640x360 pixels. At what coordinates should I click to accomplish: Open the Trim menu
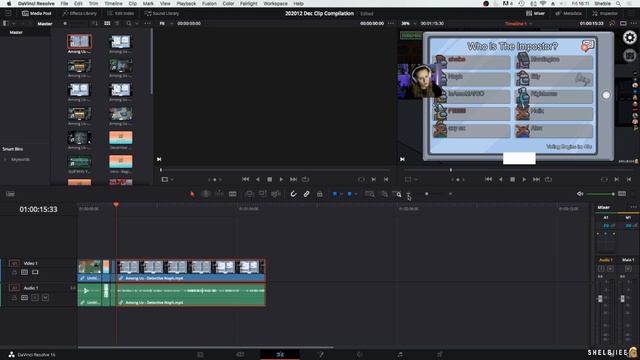tap(93, 3)
